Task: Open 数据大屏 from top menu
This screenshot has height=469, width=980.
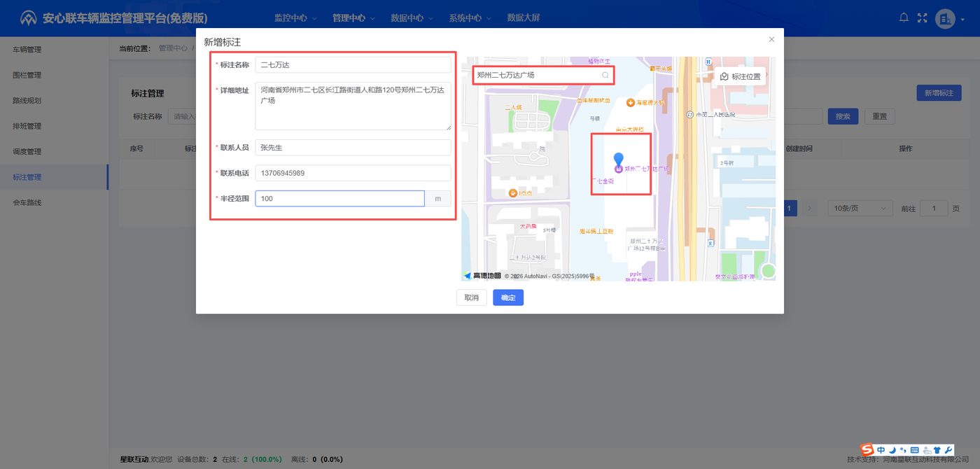Action: 524,18
